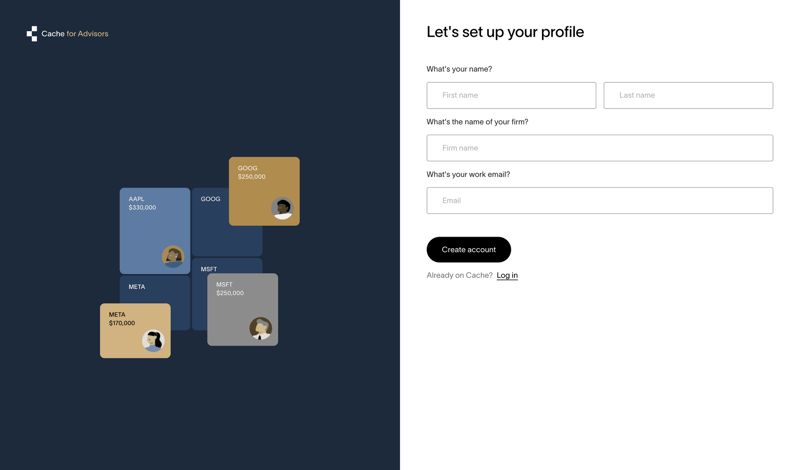This screenshot has height=470, width=800.
Task: Click into the Firm name field
Action: [599, 148]
